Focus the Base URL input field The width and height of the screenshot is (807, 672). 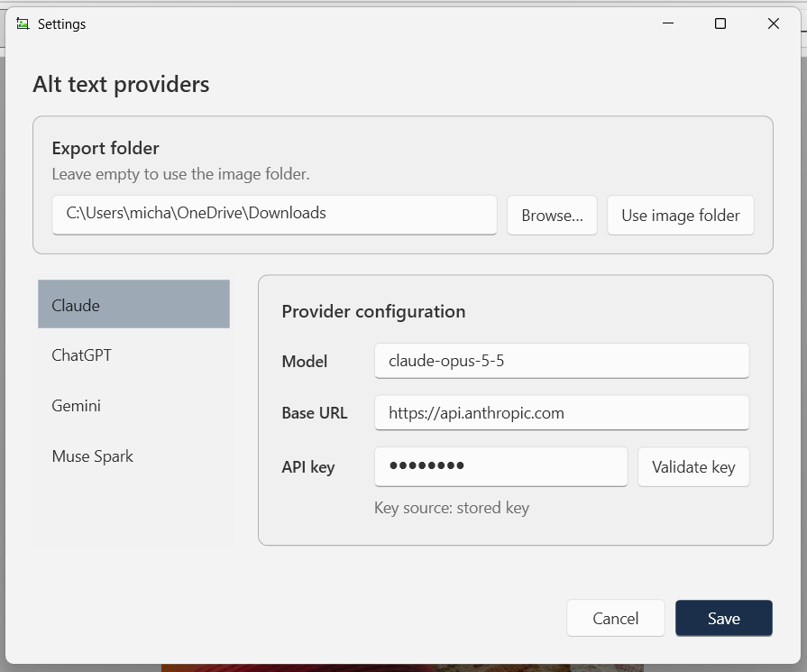(x=562, y=412)
